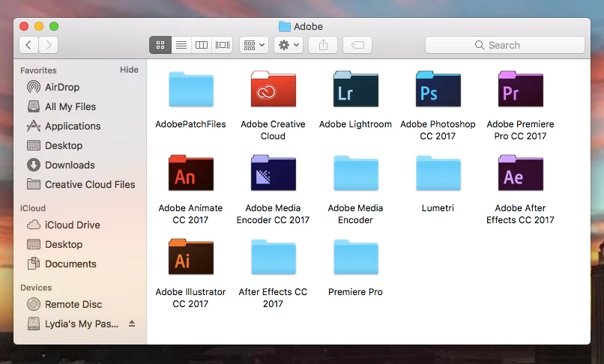Select Adobe Premiere Pro CC 2017 folder
Image resolution: width=604 pixels, height=364 pixels.
pos(520,89)
